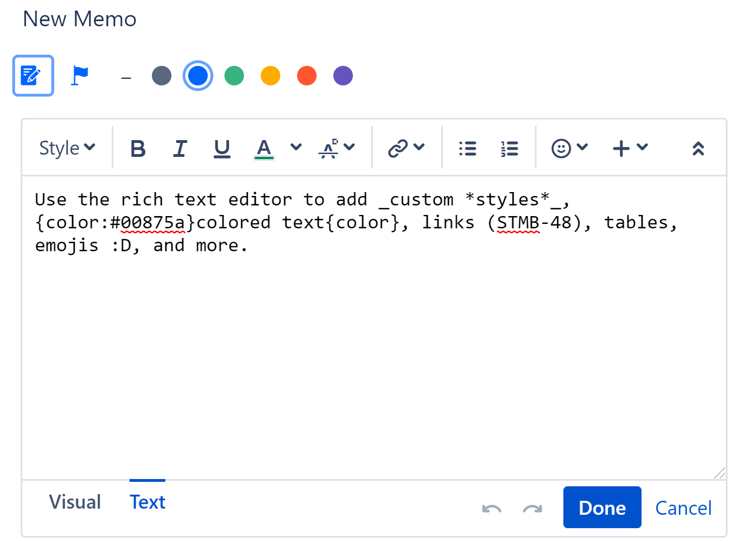
Task: Collapse the editor toolbar
Action: click(x=698, y=149)
